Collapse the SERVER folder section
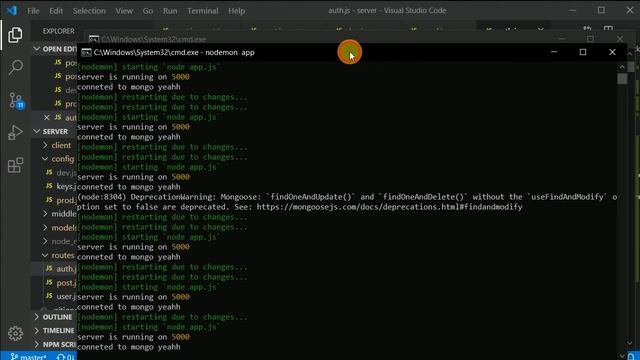 point(54,131)
